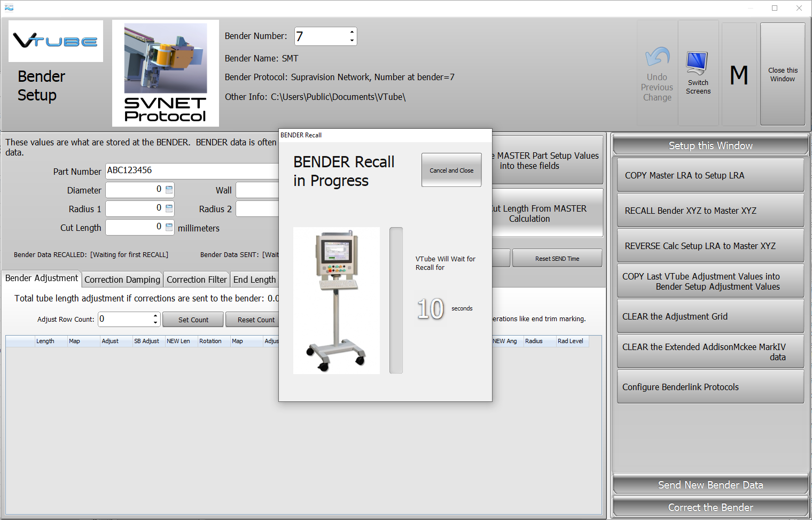Decrease the Bender Number spinner
This screenshot has width=812, height=520.
click(x=352, y=41)
